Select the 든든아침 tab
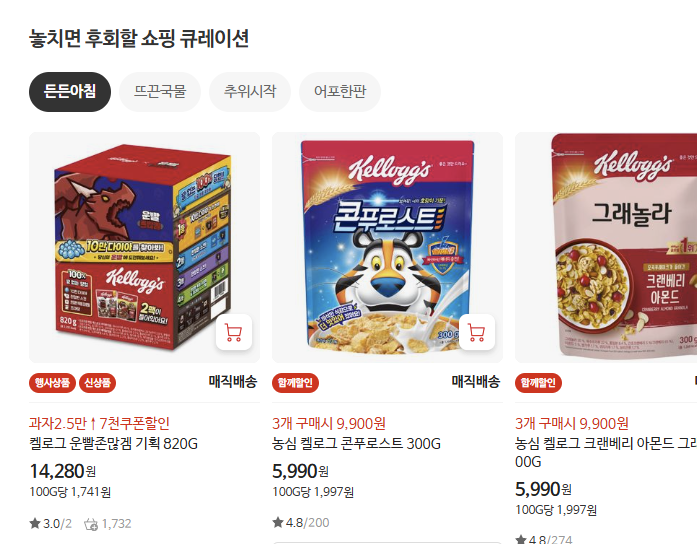 [70, 92]
